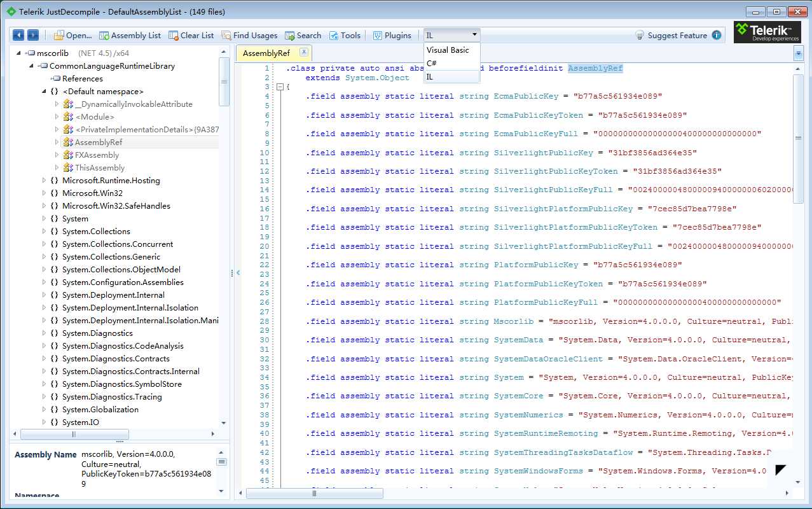
Task: Click the highlighted AssemblyRef type name in code
Action: point(595,68)
